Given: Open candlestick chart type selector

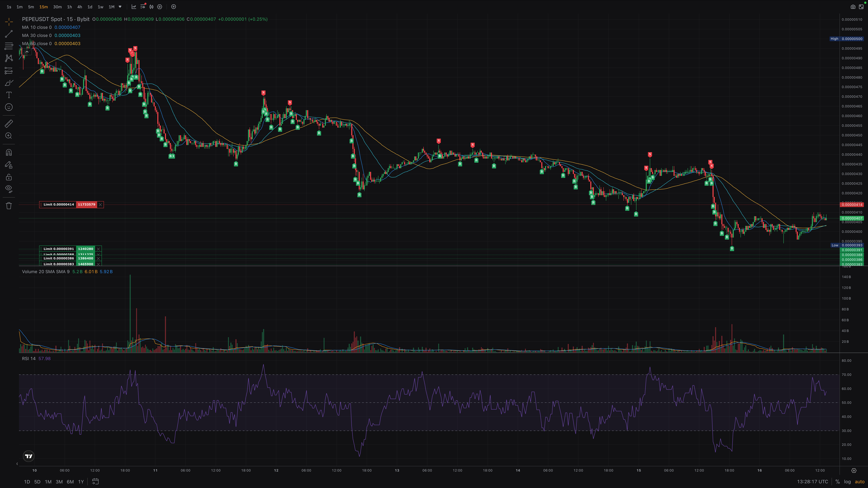Looking at the screenshot, I should click(x=151, y=7).
